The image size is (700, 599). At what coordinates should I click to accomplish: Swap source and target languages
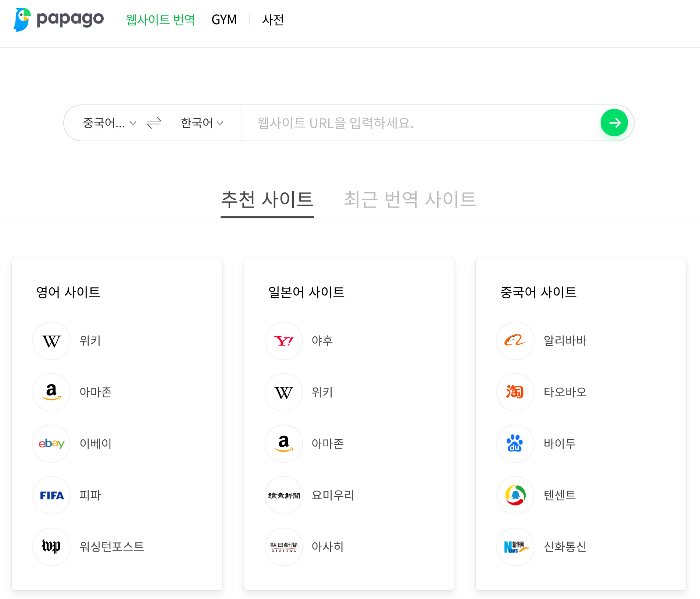point(154,123)
